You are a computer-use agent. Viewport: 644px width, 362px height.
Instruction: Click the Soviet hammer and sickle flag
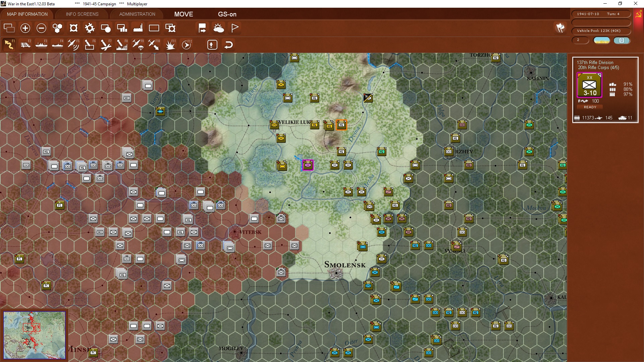(638, 15)
